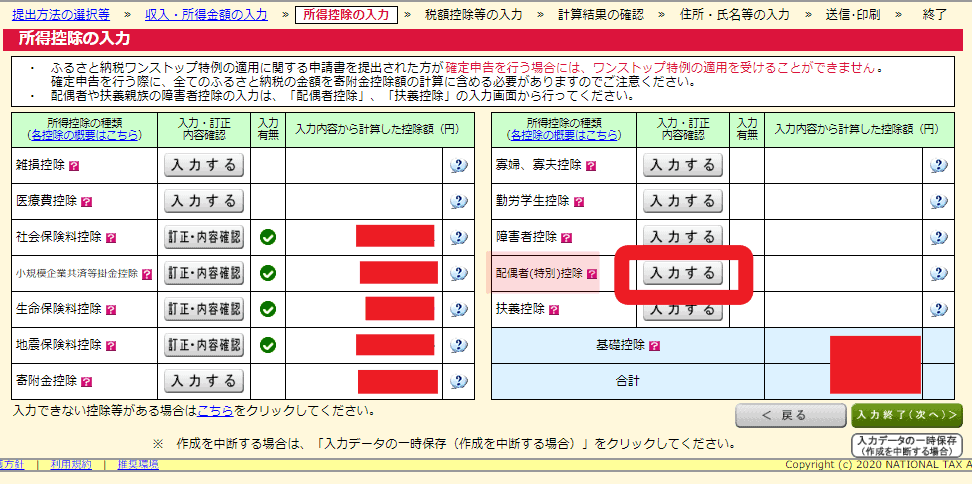Go to 提出方法の選択等 step
The image size is (972, 484).
click(61, 14)
